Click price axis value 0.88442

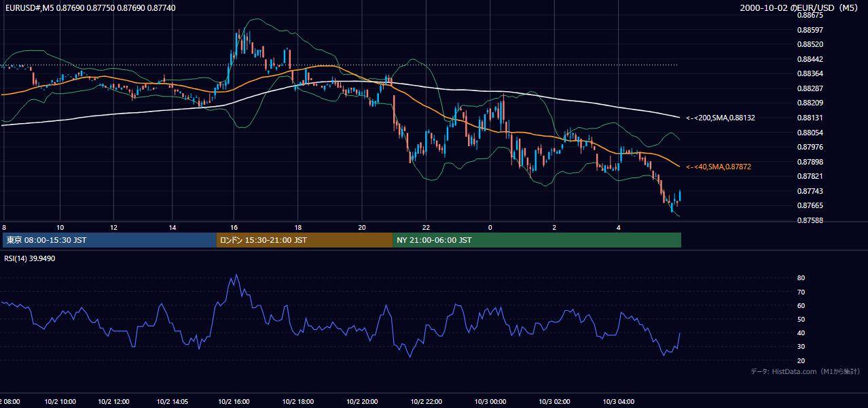coord(810,59)
